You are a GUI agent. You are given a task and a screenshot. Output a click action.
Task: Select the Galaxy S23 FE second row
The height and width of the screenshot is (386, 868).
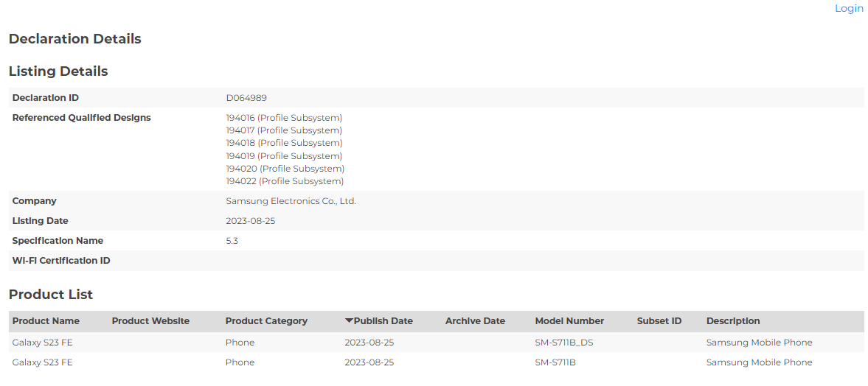click(x=43, y=362)
